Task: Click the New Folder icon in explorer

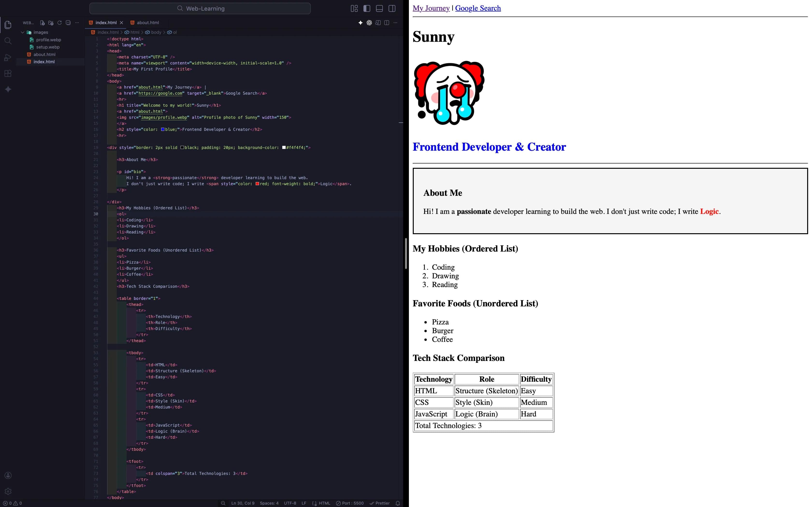Action: click(51, 23)
